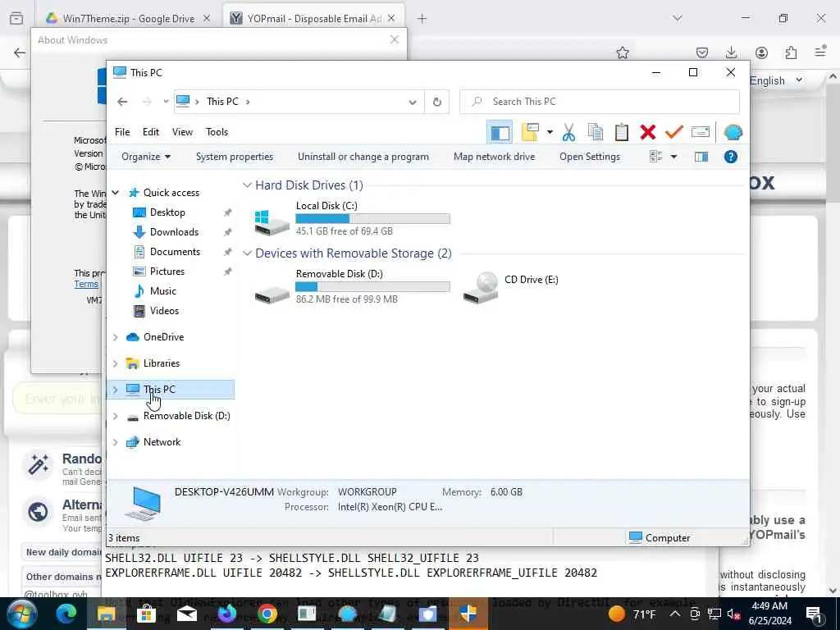Click taskbar clock showing 4:49 AM
The image size is (840, 630).
point(769,614)
